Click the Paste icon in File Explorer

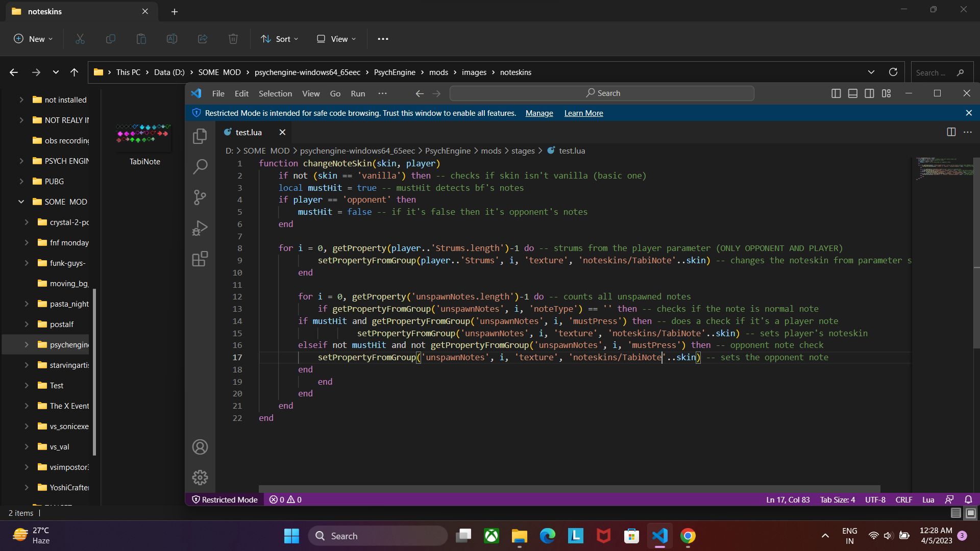tap(141, 39)
